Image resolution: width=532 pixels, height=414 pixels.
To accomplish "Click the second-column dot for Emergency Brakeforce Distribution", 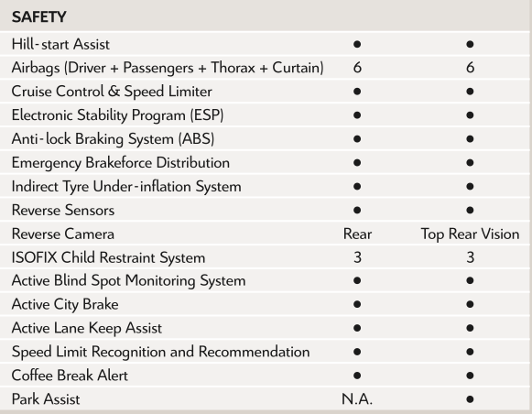I will pyautogui.click(x=470, y=162).
